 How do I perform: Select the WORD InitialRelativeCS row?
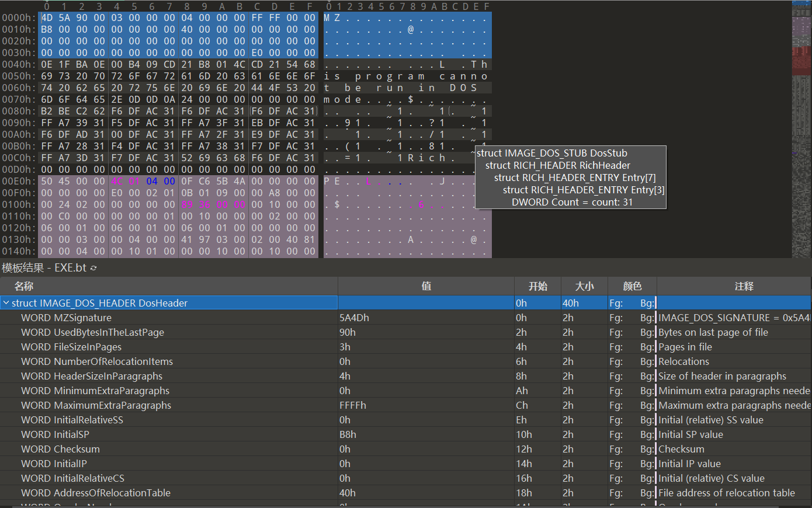[405, 478]
